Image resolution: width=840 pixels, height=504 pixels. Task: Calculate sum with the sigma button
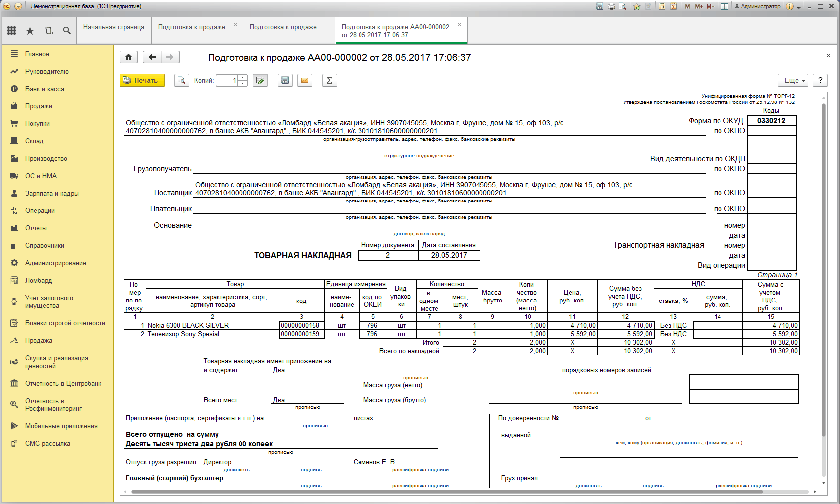329,80
